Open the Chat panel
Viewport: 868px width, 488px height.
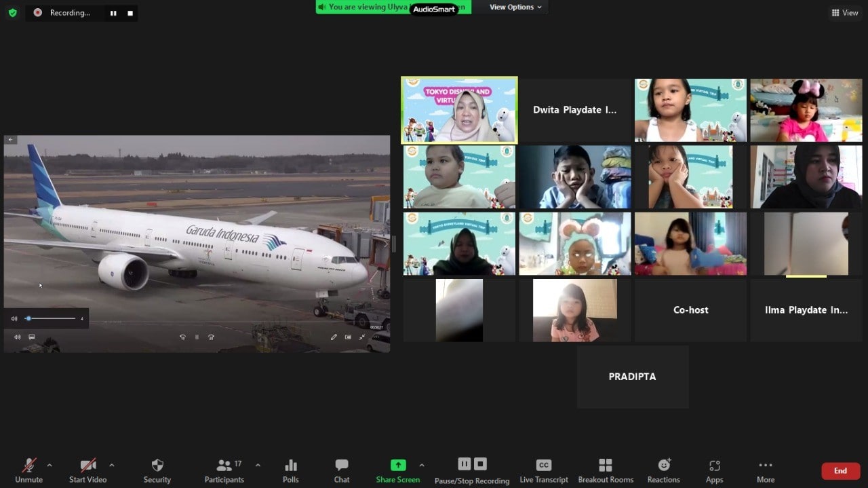pos(342,470)
